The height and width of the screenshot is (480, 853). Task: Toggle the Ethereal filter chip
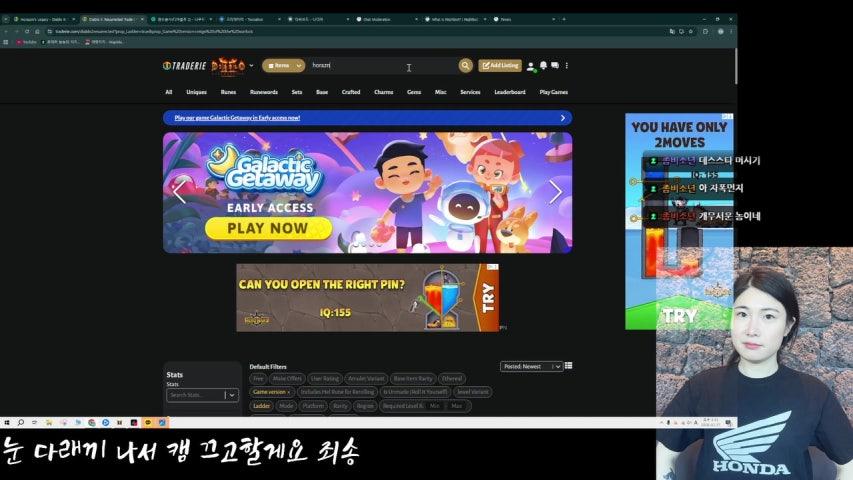click(452, 378)
